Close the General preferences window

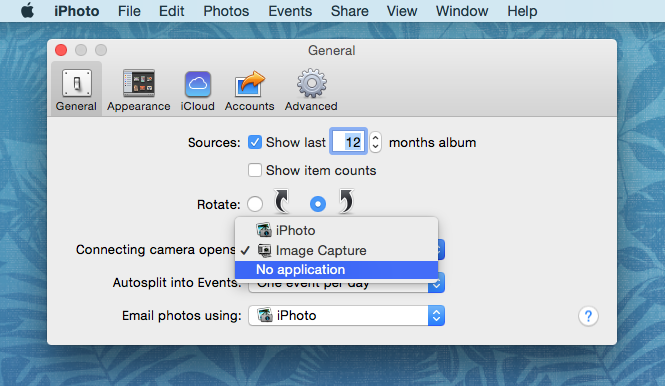click(x=61, y=50)
